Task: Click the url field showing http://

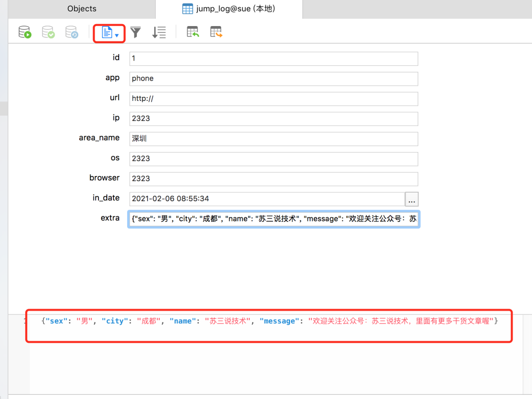Action: (x=273, y=98)
